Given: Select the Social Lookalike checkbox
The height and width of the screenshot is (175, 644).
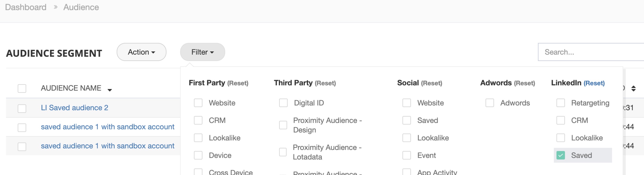Looking at the screenshot, I should (x=407, y=138).
